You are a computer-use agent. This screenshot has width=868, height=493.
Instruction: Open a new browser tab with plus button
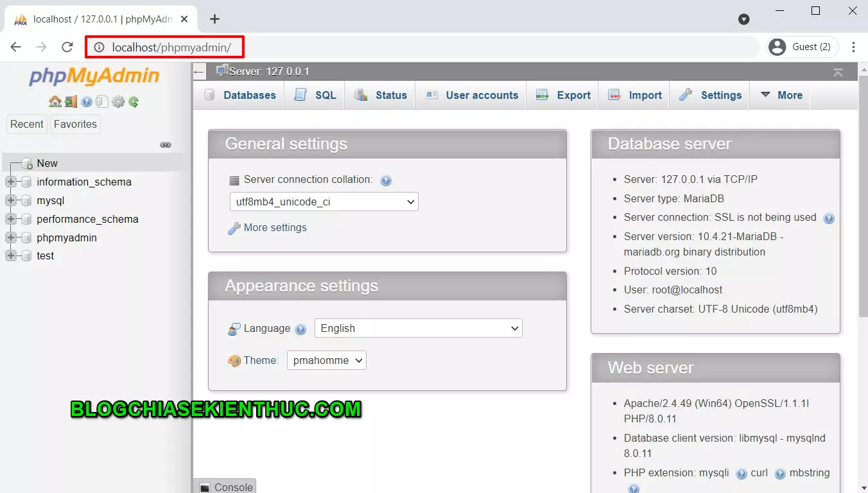(x=214, y=19)
